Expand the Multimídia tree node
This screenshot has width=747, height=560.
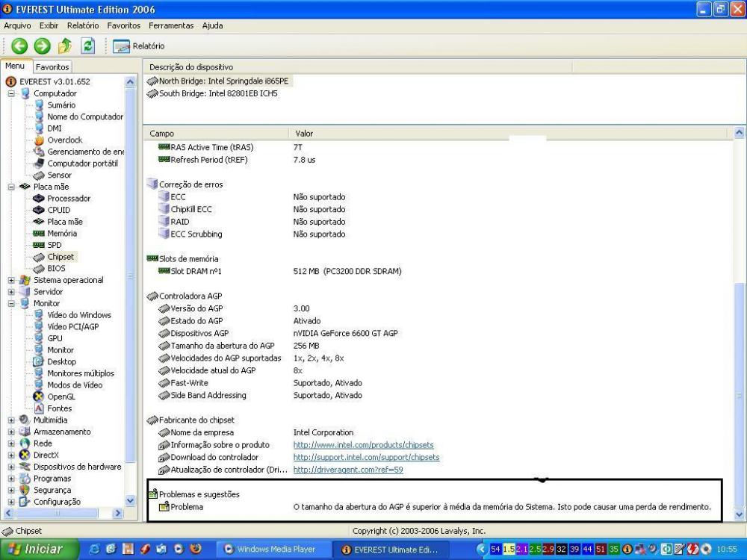(12, 420)
